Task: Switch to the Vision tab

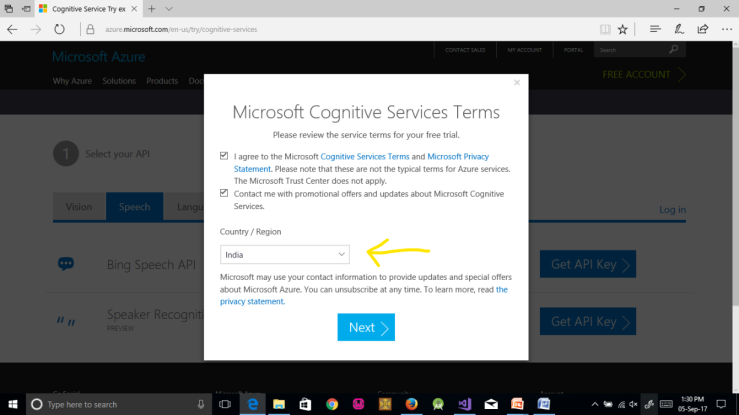Action: 78,207
